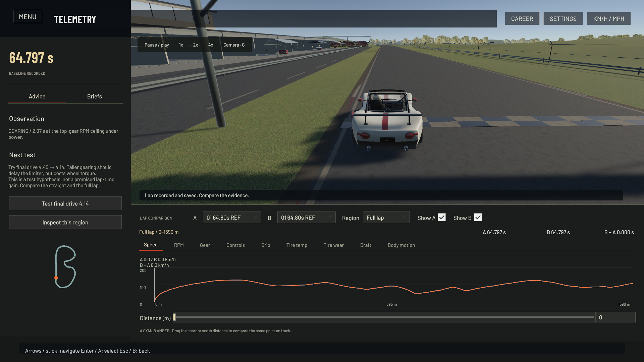Screen dimensions: 644x362
Task: Switch camera with Camera · C
Action: (234, 45)
